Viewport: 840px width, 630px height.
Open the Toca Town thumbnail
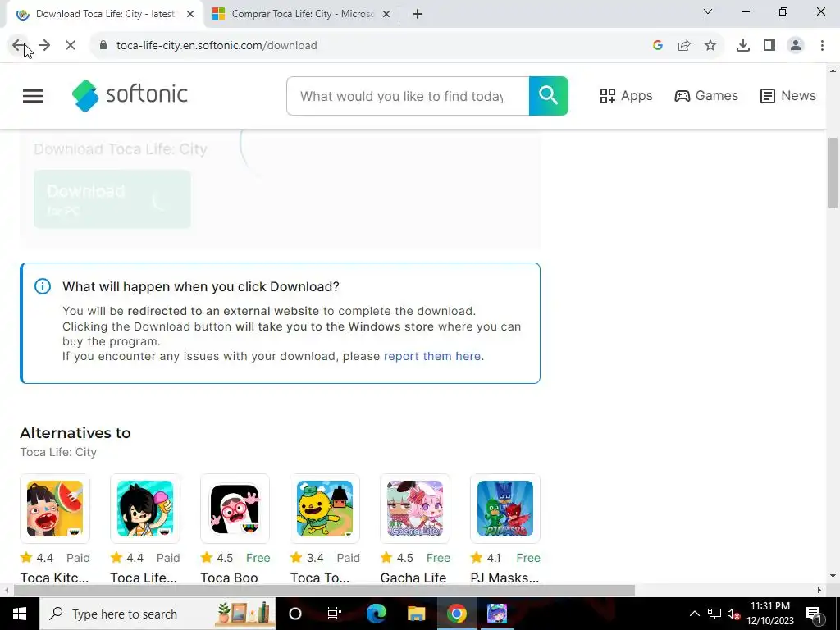coord(325,509)
